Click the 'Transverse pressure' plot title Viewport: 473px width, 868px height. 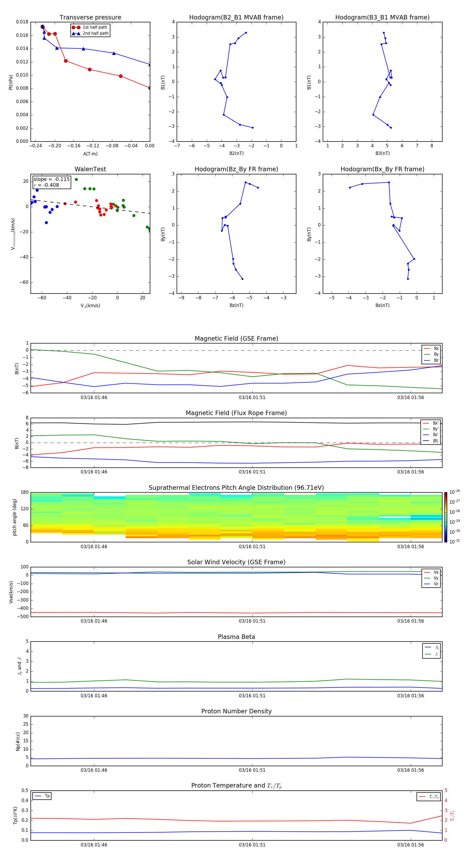(x=90, y=18)
